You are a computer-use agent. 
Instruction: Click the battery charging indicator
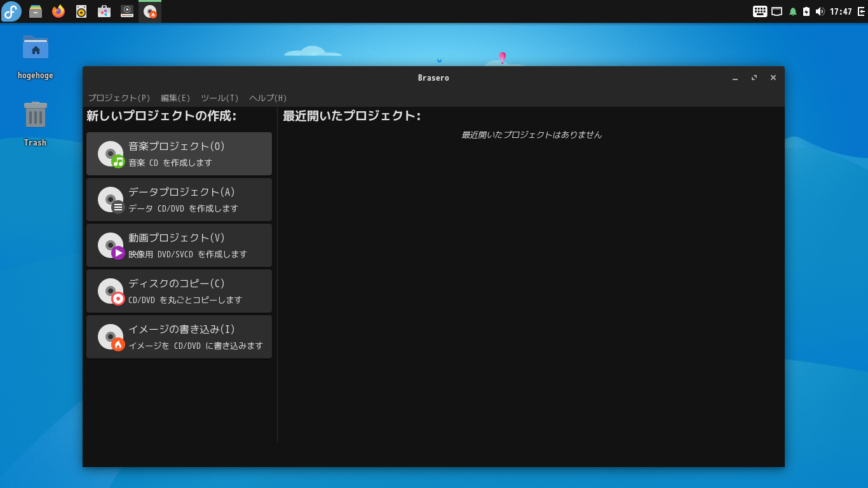[x=806, y=11]
